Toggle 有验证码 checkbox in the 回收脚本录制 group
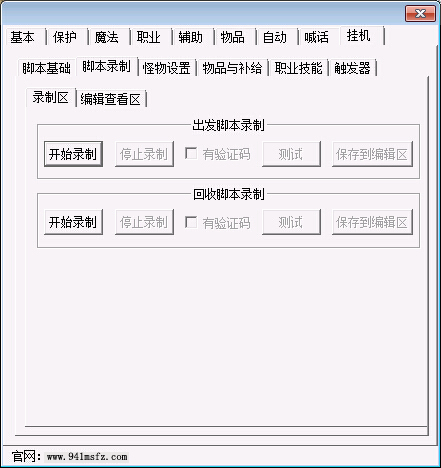The height and width of the screenshot is (468, 441). pos(191,222)
